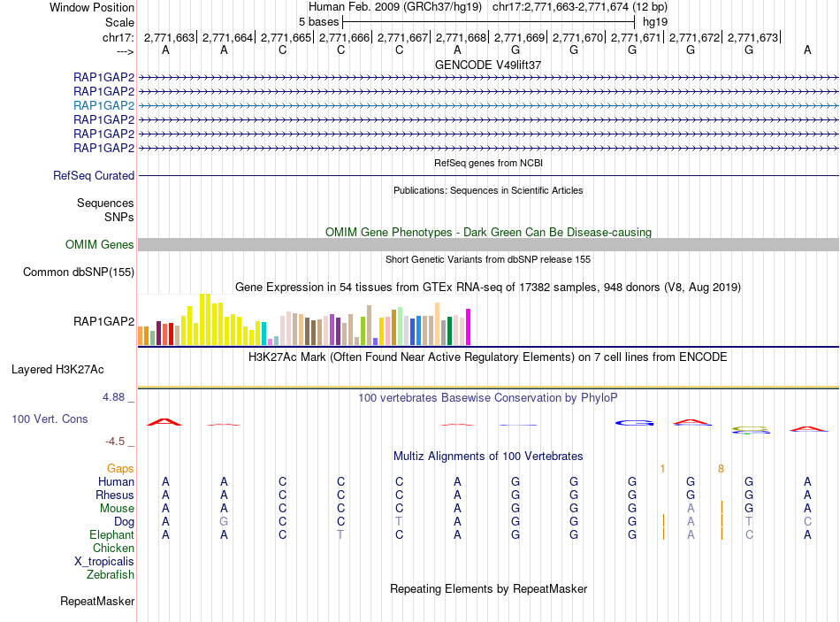Open Publications: Sequences in Scientific Articles title
Image resolution: width=840 pixels, height=622 pixels.
pos(488,190)
